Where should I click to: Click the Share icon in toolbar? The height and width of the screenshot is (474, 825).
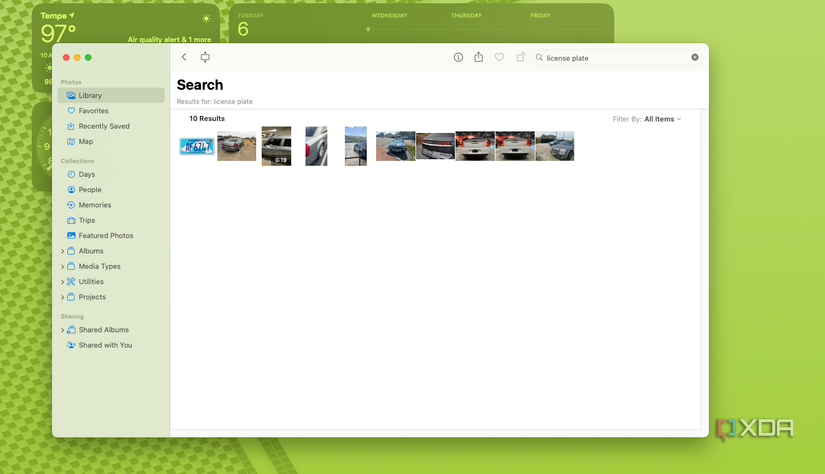click(x=478, y=57)
